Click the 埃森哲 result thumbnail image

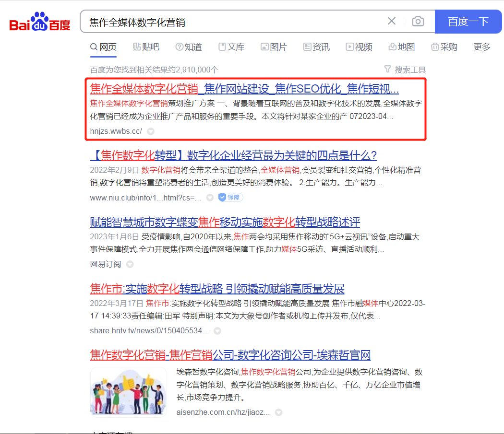129,392
